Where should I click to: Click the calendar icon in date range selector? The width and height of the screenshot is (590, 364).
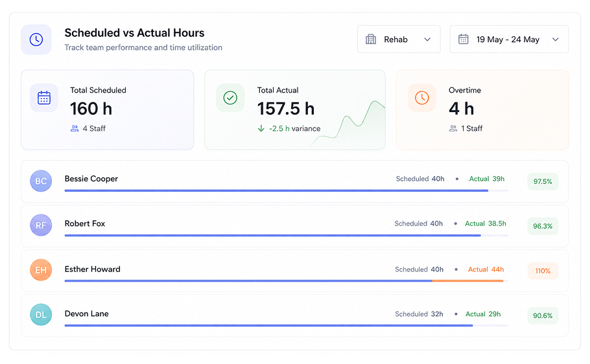coord(463,39)
